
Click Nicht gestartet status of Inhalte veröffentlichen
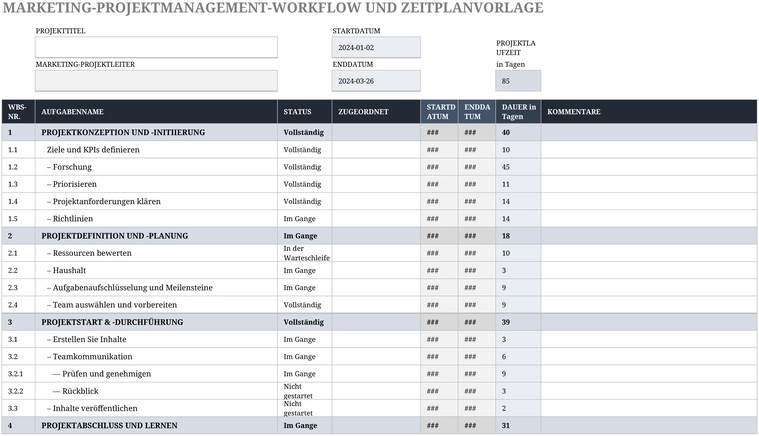(x=304, y=408)
